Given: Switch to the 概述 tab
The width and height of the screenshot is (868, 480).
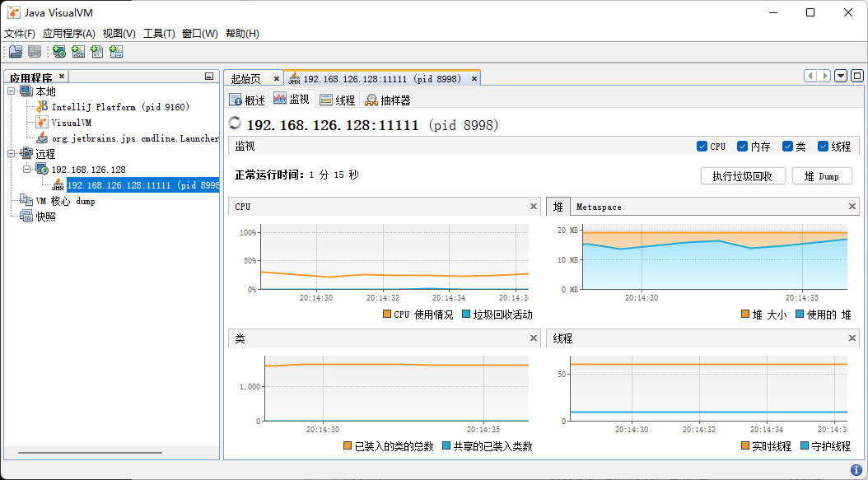Looking at the screenshot, I should click(x=247, y=100).
